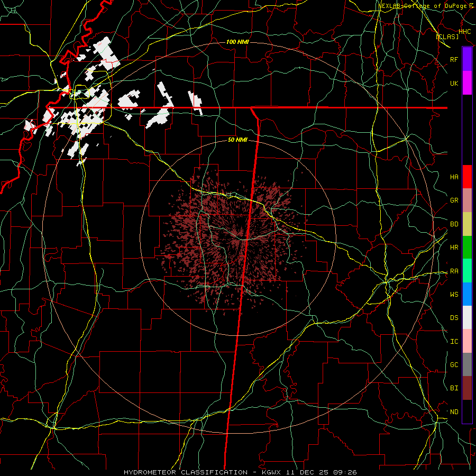Click the IC legend label
Screen dimensions: 476x476
click(454, 342)
